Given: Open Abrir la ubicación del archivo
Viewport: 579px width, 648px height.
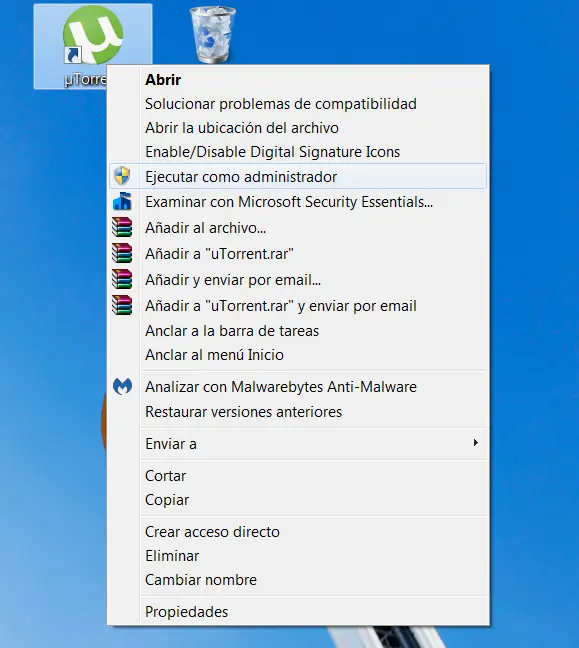Looking at the screenshot, I should point(298,128).
